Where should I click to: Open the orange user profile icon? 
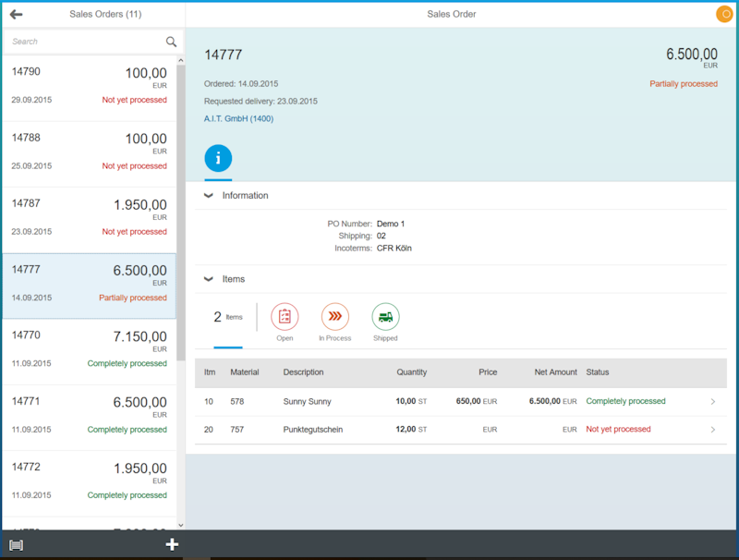pyautogui.click(x=724, y=14)
